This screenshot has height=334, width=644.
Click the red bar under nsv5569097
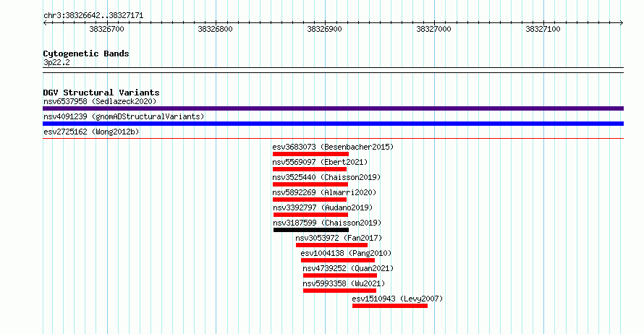pos(310,169)
